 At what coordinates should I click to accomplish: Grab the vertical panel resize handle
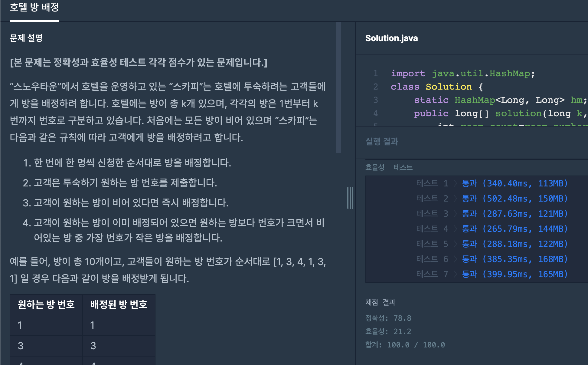click(x=350, y=198)
